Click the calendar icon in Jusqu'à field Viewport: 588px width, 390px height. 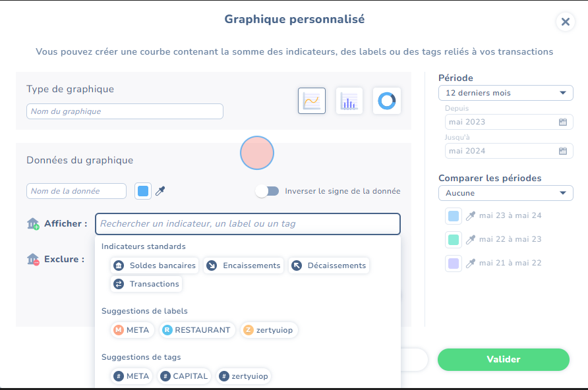562,151
